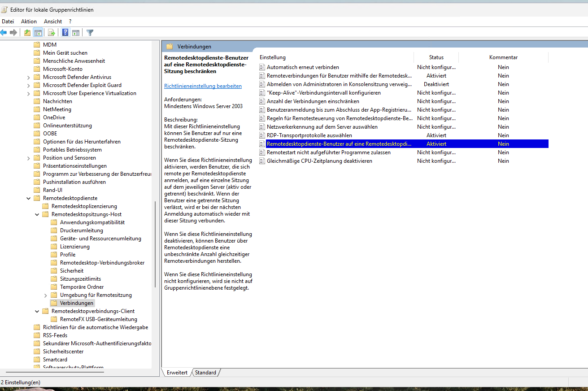Sort by the Einstellung column header

[x=273, y=57]
